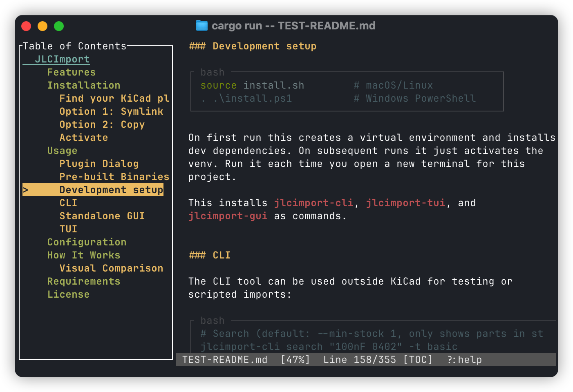Go to TUI section entry
This screenshot has height=392, width=573.
point(68,229)
